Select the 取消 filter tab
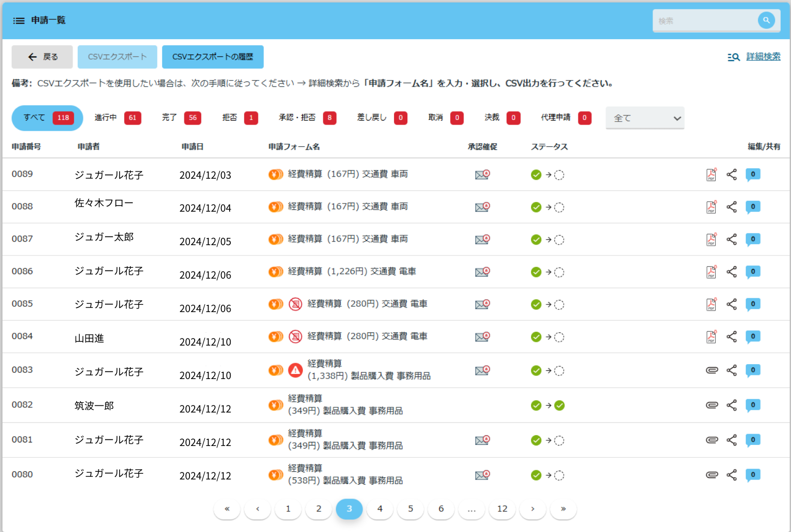791x532 pixels. [x=445, y=118]
